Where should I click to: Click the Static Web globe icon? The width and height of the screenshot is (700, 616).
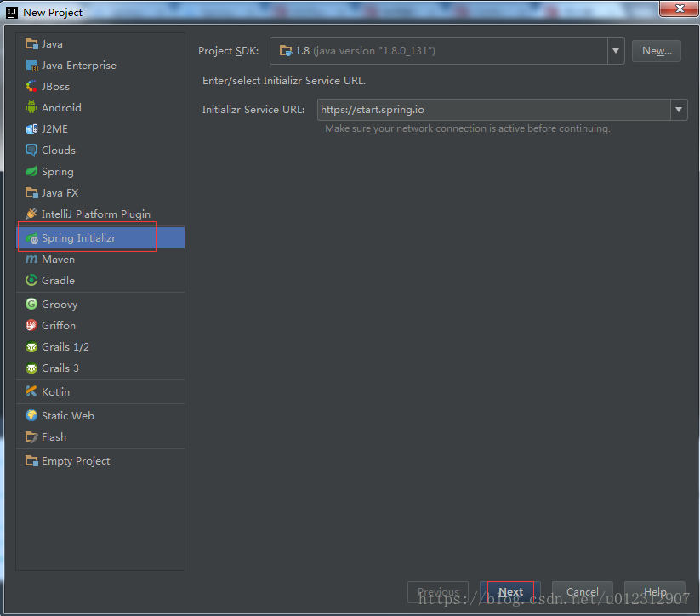(31, 415)
